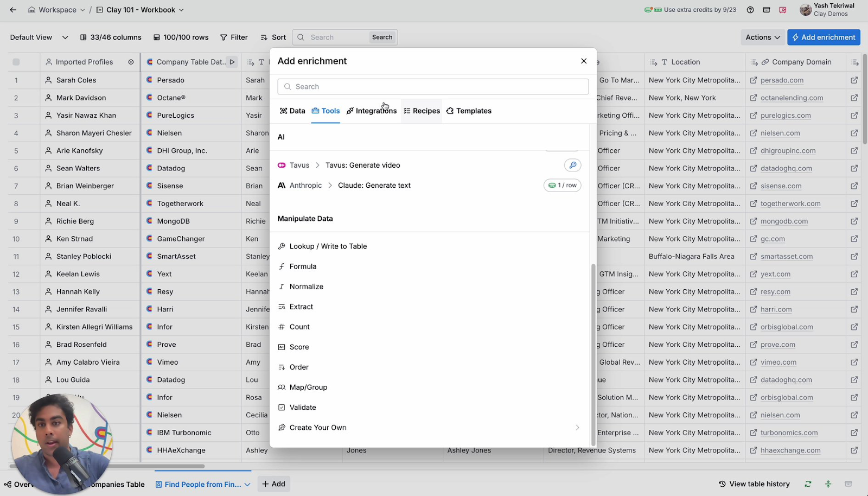This screenshot has height=496, width=868.
Task: Open the 100/100 rows selector
Action: (x=181, y=37)
